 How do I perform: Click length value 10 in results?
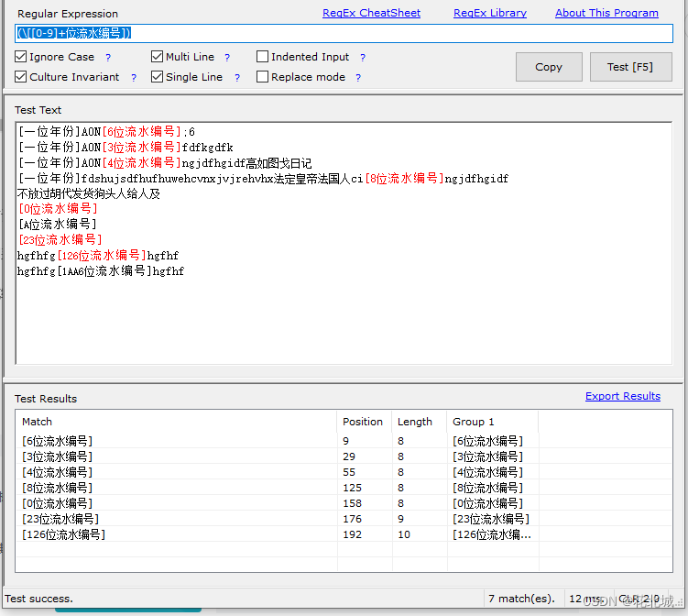pos(404,534)
